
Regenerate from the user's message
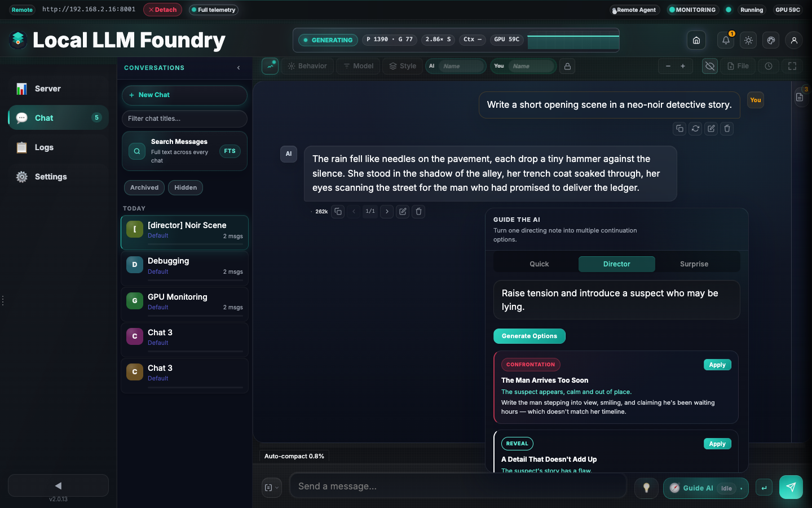coord(695,129)
